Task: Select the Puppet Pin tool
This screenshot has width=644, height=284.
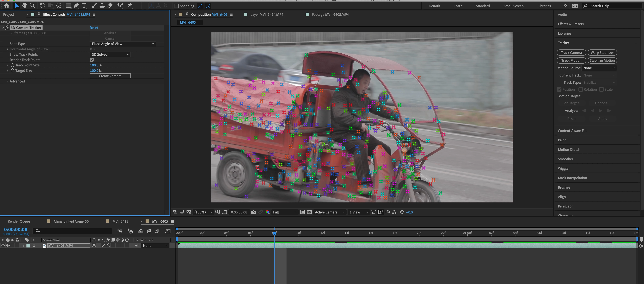Action: tap(129, 6)
